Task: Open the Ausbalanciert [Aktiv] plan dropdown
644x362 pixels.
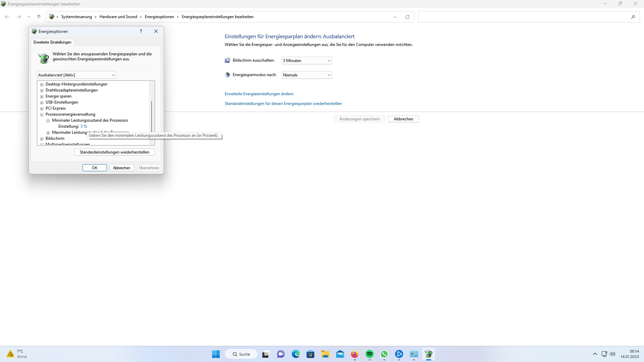Action: click(76, 75)
